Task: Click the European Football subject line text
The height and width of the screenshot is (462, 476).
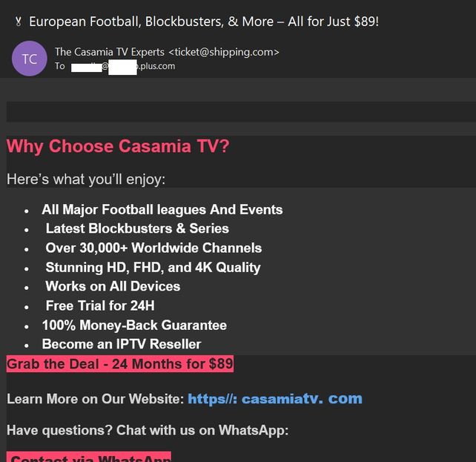Action: click(x=204, y=22)
